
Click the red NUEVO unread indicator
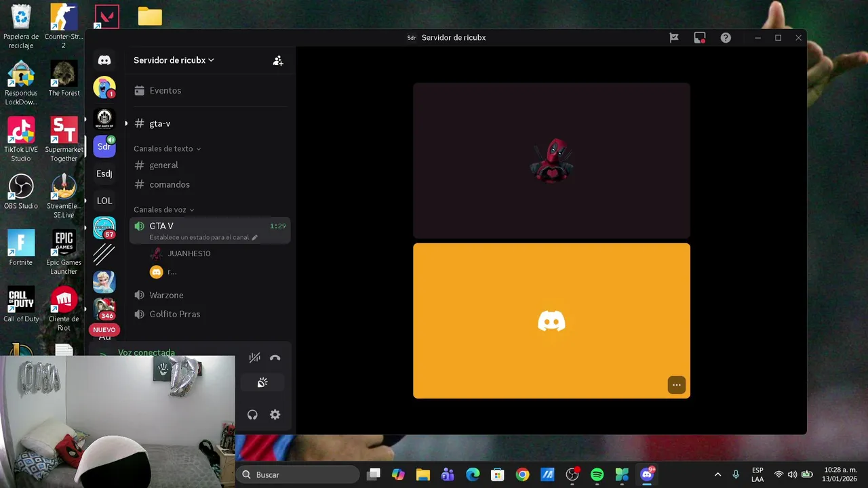click(x=104, y=330)
